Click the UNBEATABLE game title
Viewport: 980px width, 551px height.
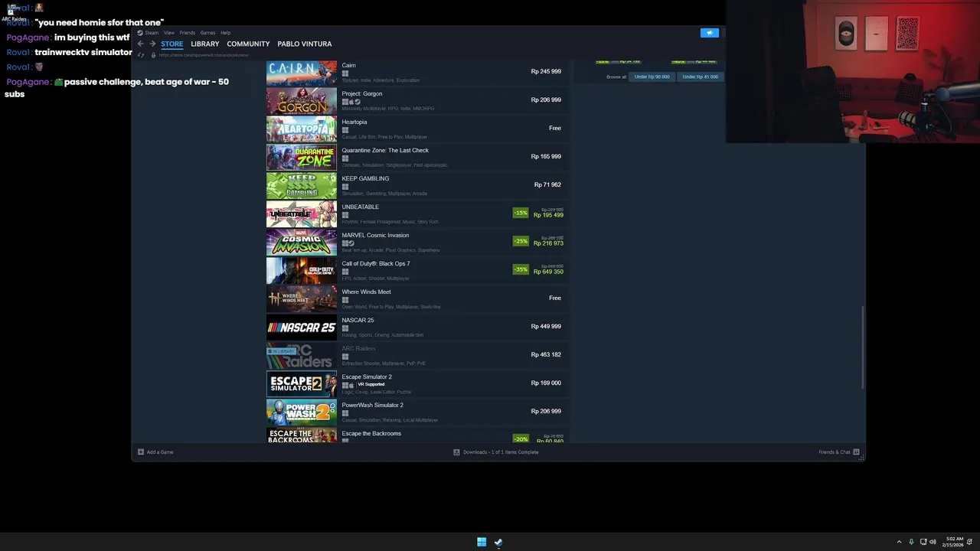point(361,207)
